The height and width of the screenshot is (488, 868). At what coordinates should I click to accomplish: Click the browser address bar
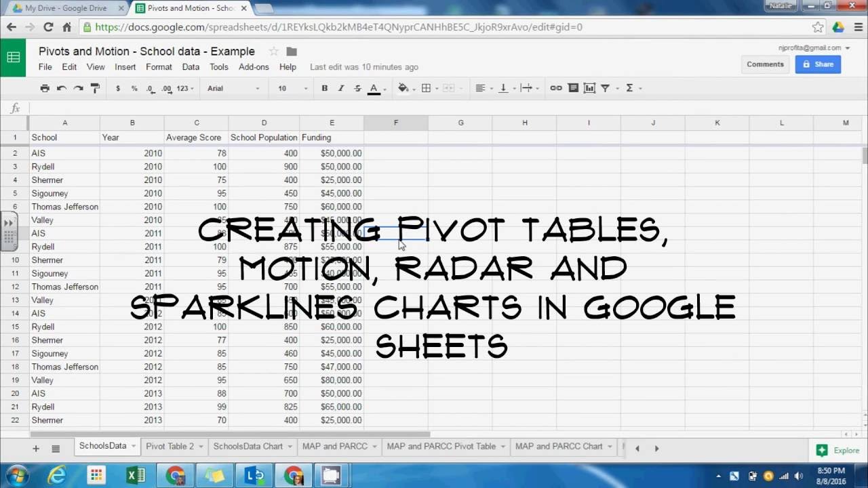coord(448,27)
